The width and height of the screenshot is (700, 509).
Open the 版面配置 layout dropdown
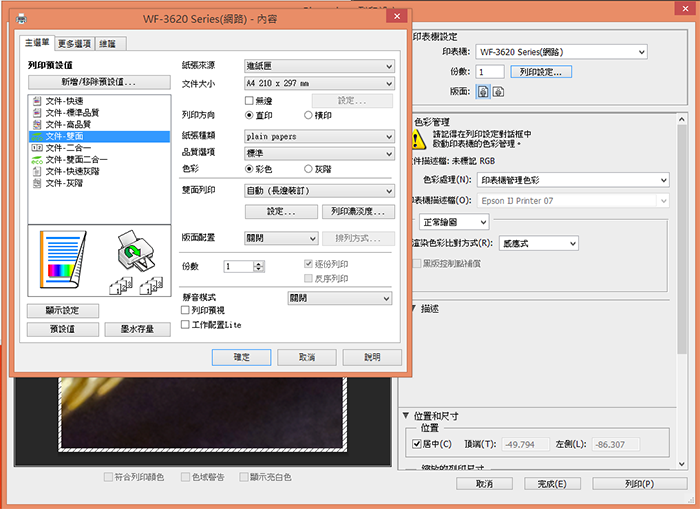tap(281, 238)
